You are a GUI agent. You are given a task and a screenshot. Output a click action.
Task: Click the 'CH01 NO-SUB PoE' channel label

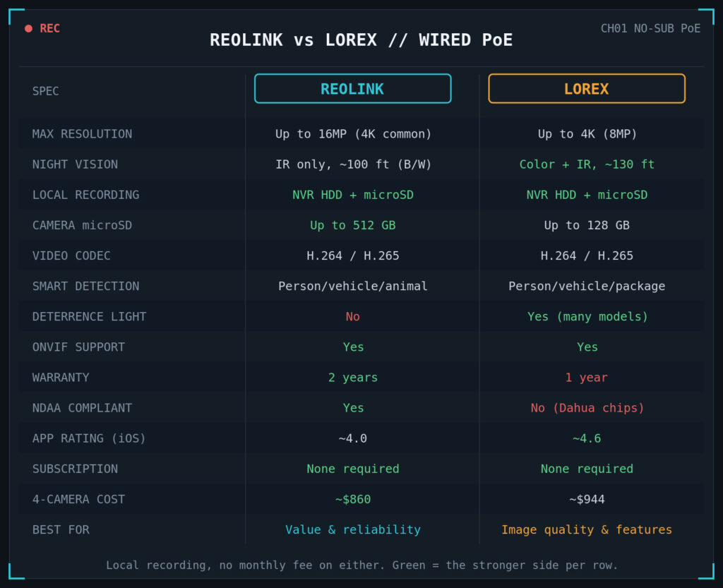[x=650, y=28]
